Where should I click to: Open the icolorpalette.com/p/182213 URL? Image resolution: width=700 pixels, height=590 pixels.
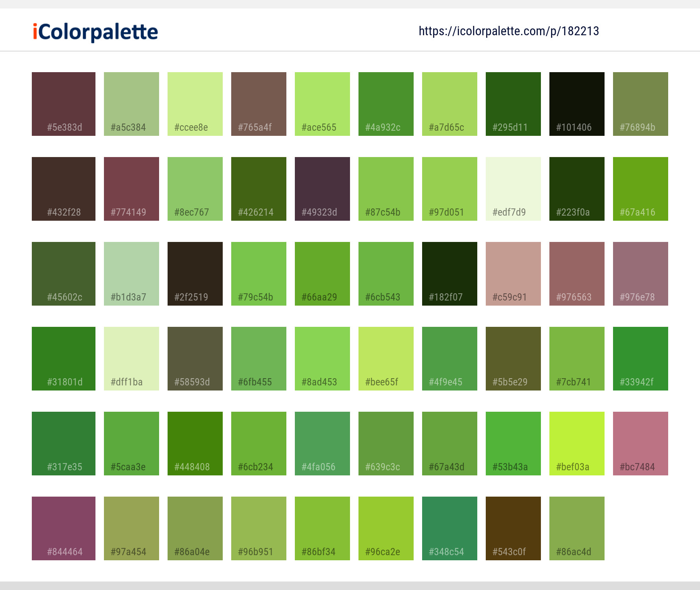[x=509, y=31]
